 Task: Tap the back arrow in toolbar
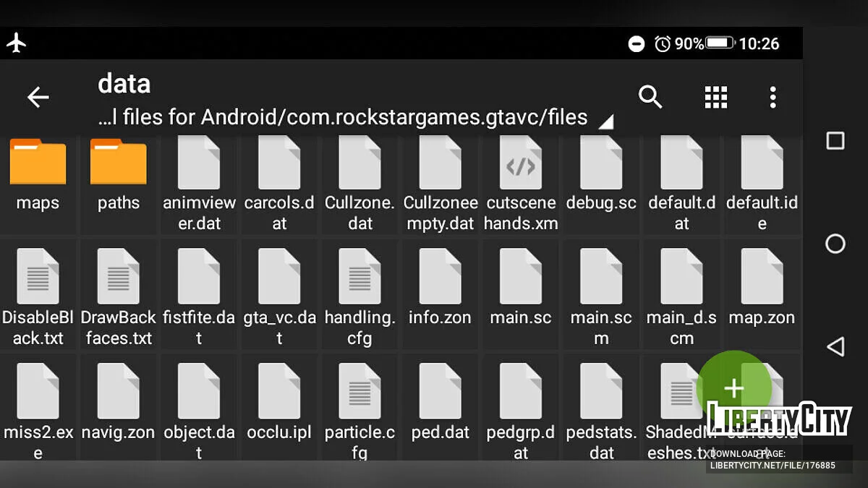tap(38, 97)
